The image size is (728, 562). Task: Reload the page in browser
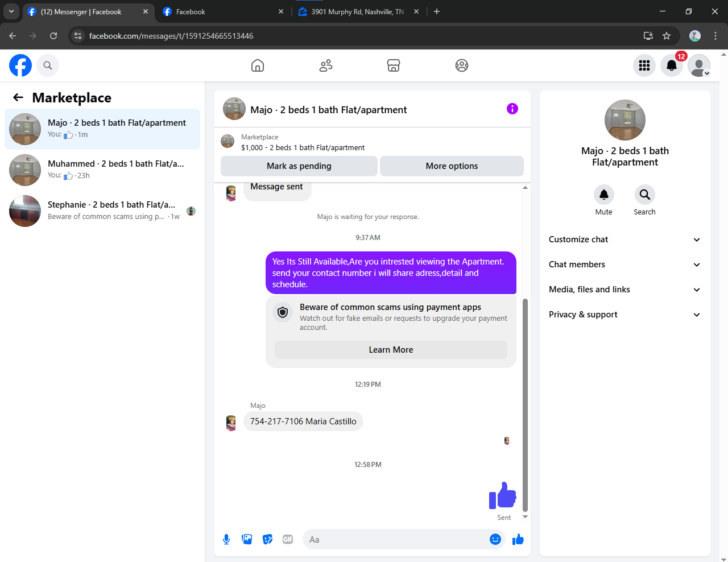click(x=53, y=36)
